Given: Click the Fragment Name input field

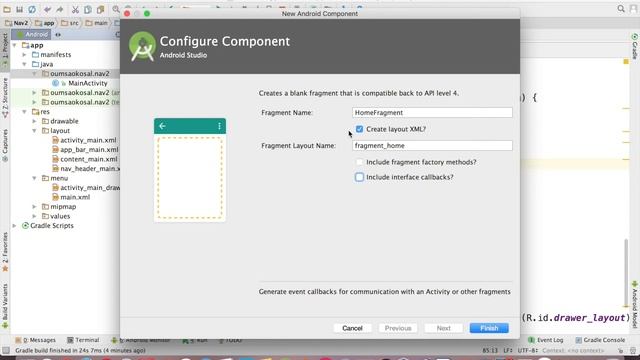Looking at the screenshot, I should pyautogui.click(x=432, y=113).
